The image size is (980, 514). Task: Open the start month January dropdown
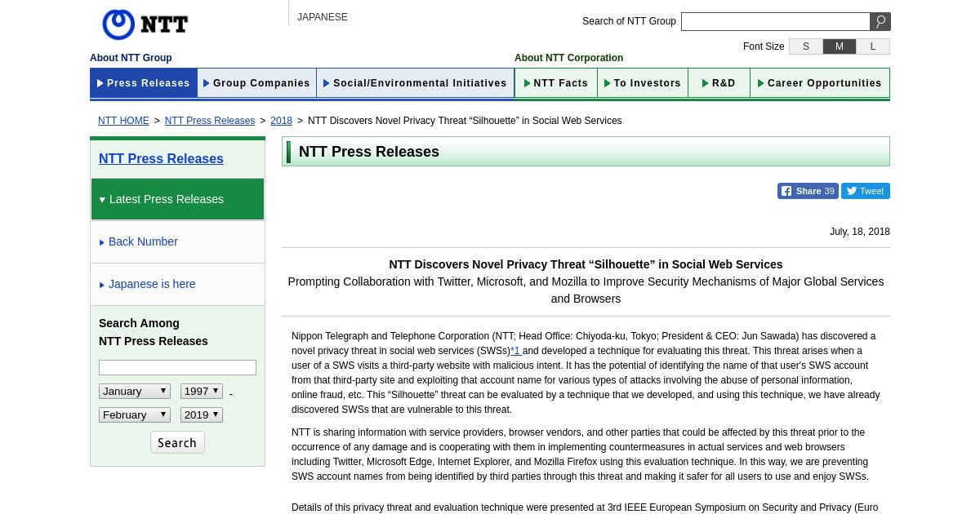(x=135, y=392)
